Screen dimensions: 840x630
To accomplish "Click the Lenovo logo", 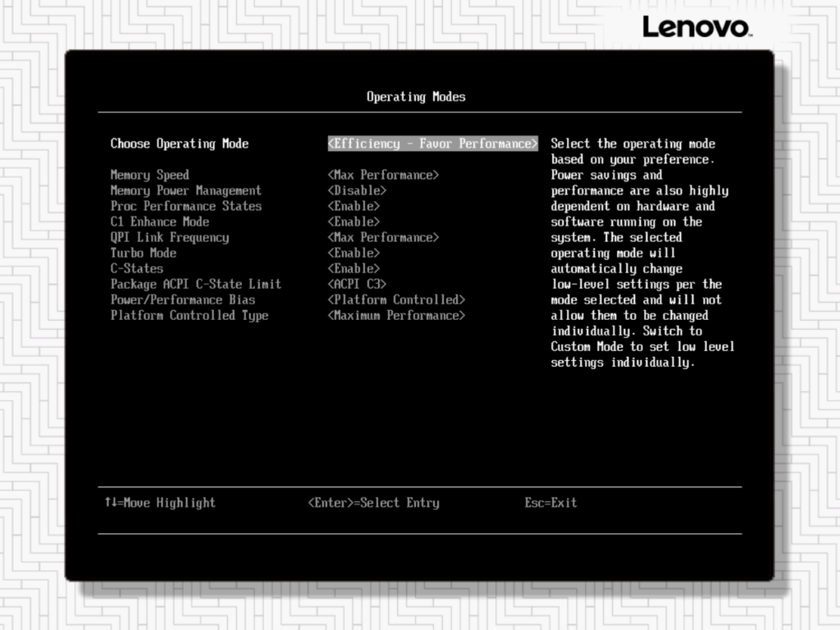I will pos(696,27).
